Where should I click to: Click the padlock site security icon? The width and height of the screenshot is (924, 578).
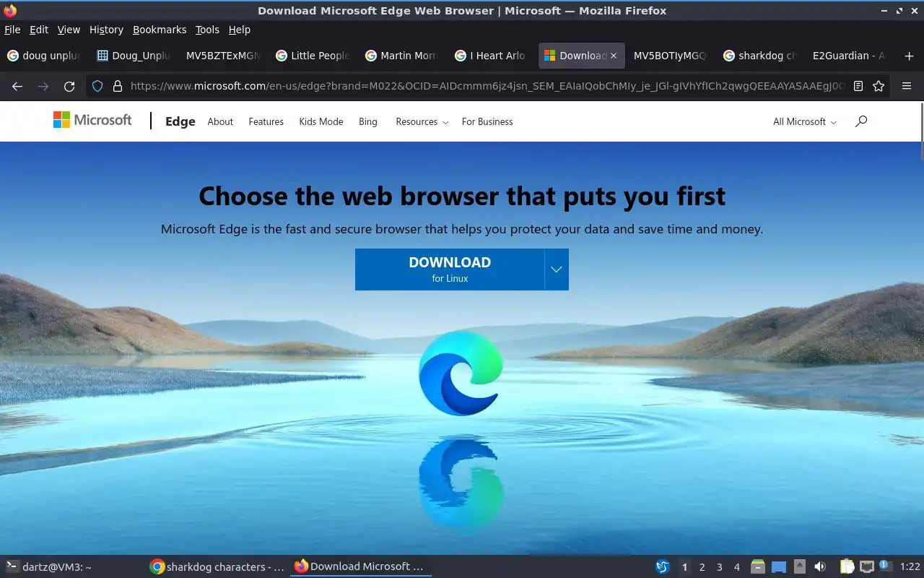[117, 86]
